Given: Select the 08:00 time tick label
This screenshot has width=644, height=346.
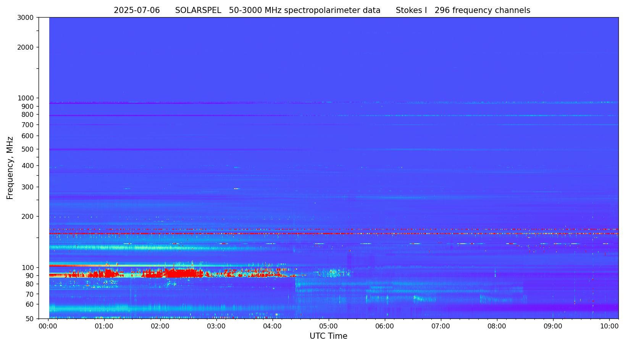Looking at the screenshot, I should coord(497,327).
